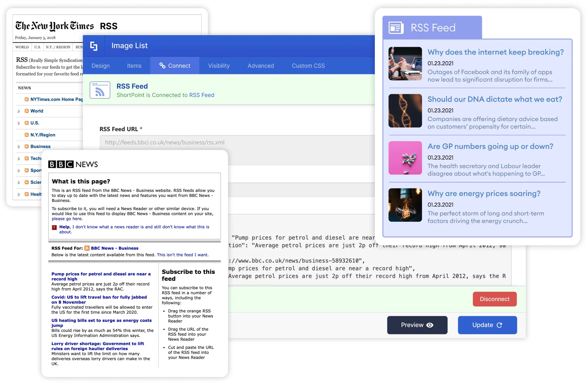Click the newspaper icon in RSS Feed widget header
Image resolution: width=588 pixels, height=383 pixels.
(396, 28)
